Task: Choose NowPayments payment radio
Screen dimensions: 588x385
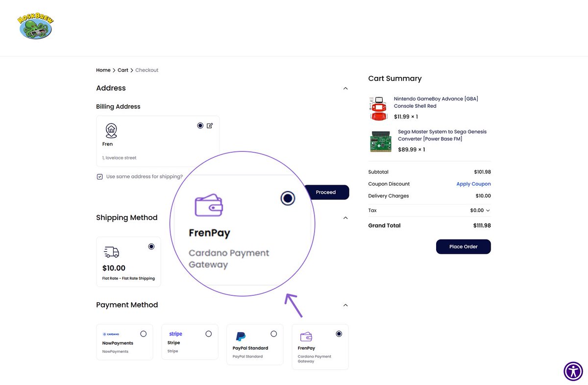Action: coord(143,334)
